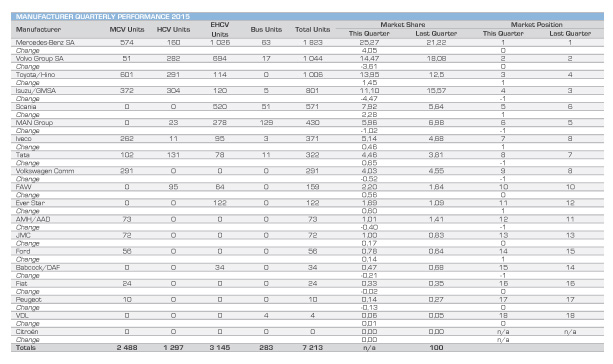Select the Mercedes-Benz SA row label
Screen dimensions: 613x364
click(x=45, y=42)
